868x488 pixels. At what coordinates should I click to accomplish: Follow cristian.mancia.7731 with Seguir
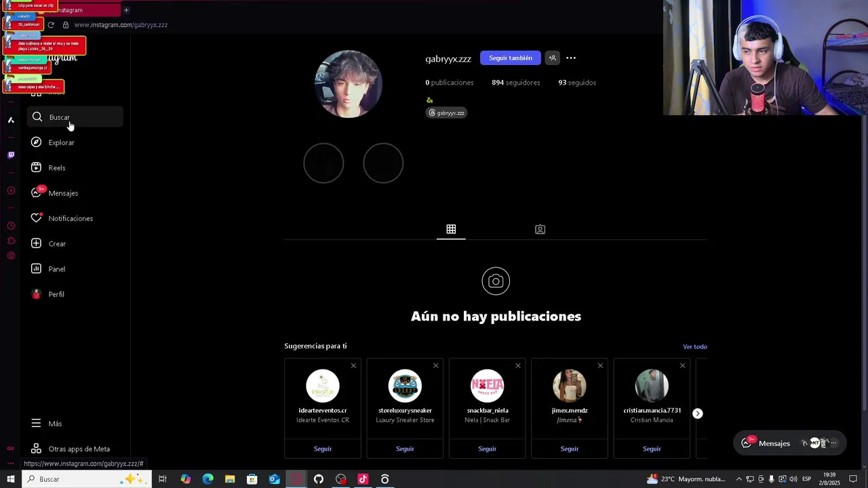652,449
